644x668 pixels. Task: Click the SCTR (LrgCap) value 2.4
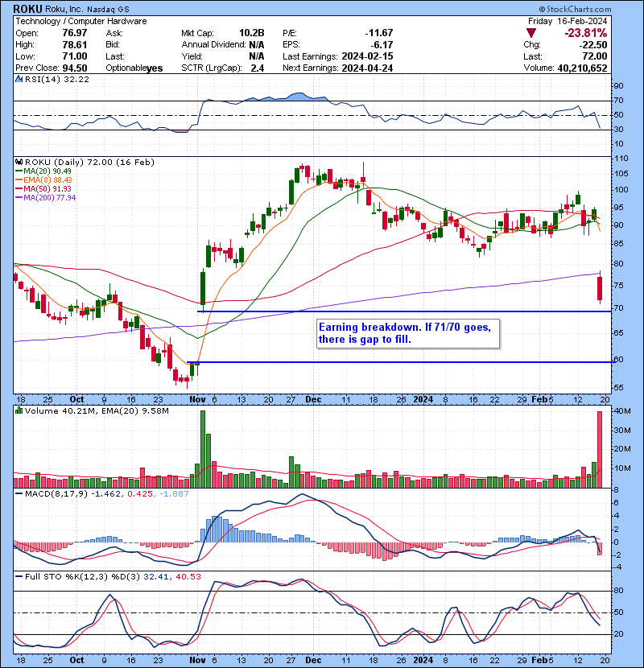[x=258, y=68]
